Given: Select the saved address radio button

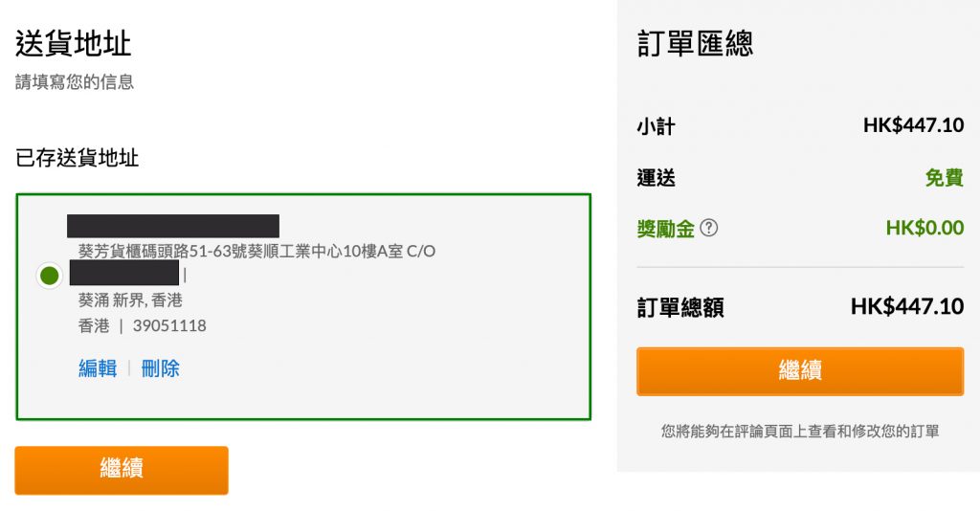Looking at the screenshot, I should [x=50, y=276].
